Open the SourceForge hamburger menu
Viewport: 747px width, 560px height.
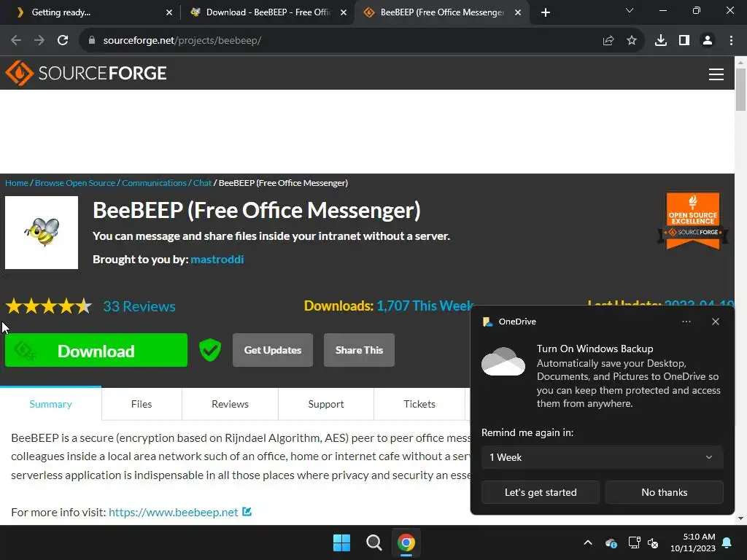coord(716,74)
